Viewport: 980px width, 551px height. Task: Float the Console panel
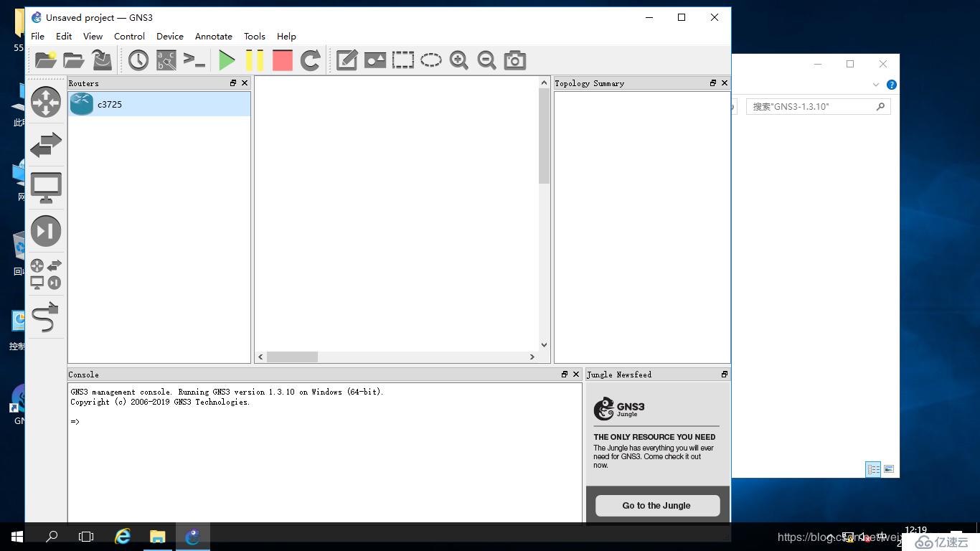click(565, 375)
